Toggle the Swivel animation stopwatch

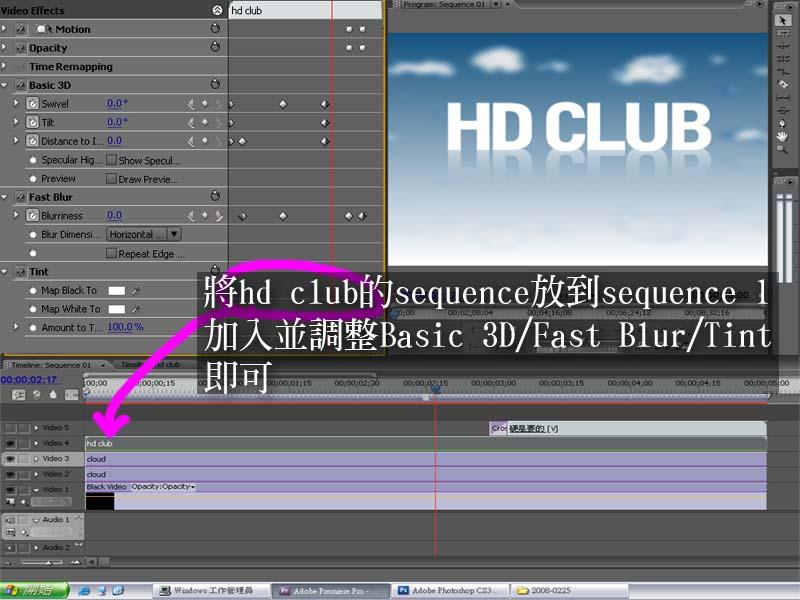click(32, 104)
